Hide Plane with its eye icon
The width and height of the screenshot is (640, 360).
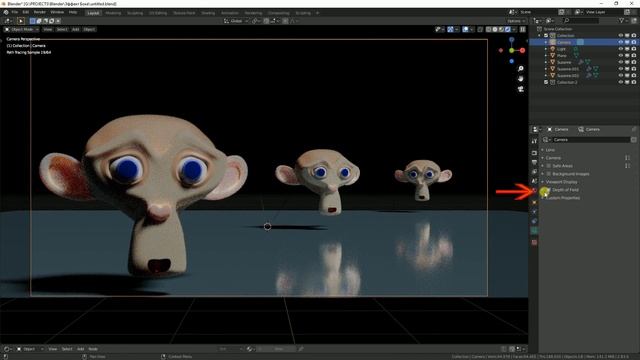[x=620, y=56]
